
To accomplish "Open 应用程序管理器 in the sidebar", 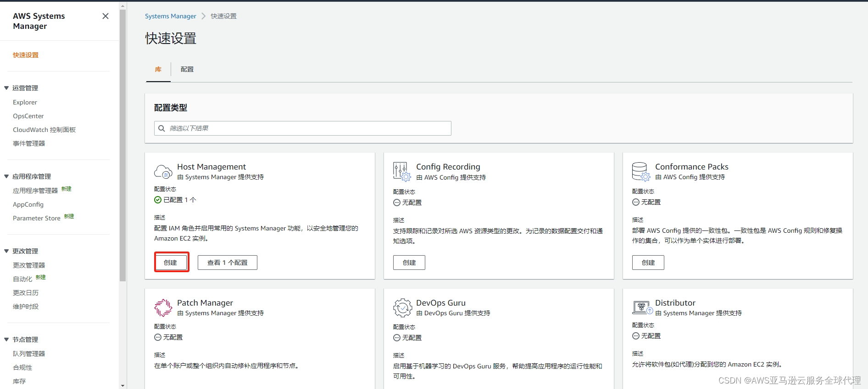I will [x=35, y=191].
